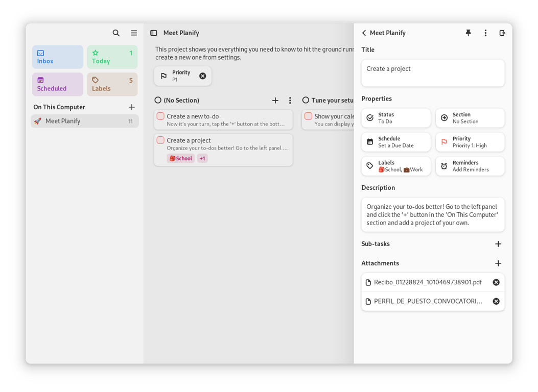This screenshot has width=538, height=392.
Task: Open the 'Create a new to-do' card
Action: pyautogui.click(x=223, y=120)
